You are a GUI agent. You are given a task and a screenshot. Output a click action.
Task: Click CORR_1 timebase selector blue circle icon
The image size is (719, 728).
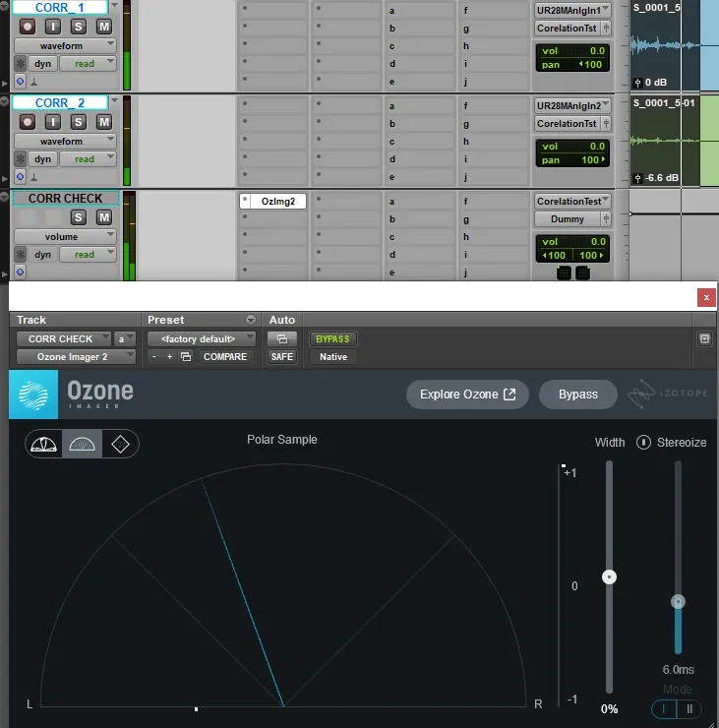[x=20, y=82]
